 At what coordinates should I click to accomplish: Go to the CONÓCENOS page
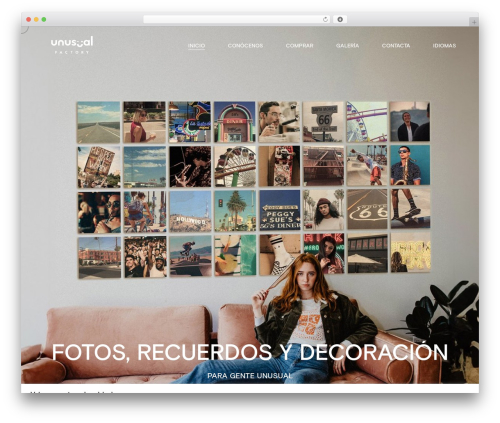click(245, 46)
